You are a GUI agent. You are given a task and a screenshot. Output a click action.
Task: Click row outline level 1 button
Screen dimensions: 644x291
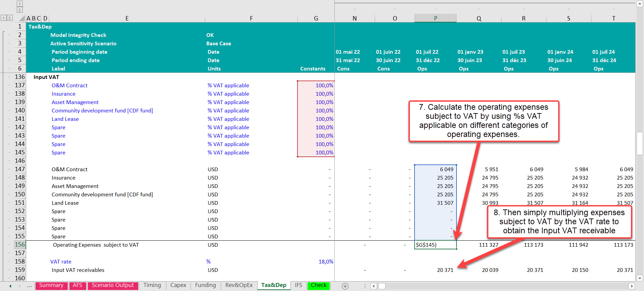tap(4, 18)
